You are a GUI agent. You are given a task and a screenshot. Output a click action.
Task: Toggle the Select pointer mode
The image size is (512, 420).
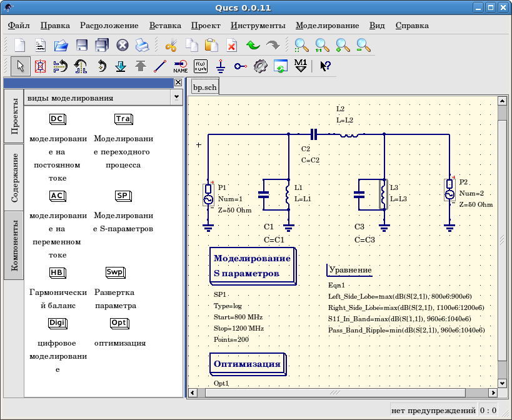(20, 66)
